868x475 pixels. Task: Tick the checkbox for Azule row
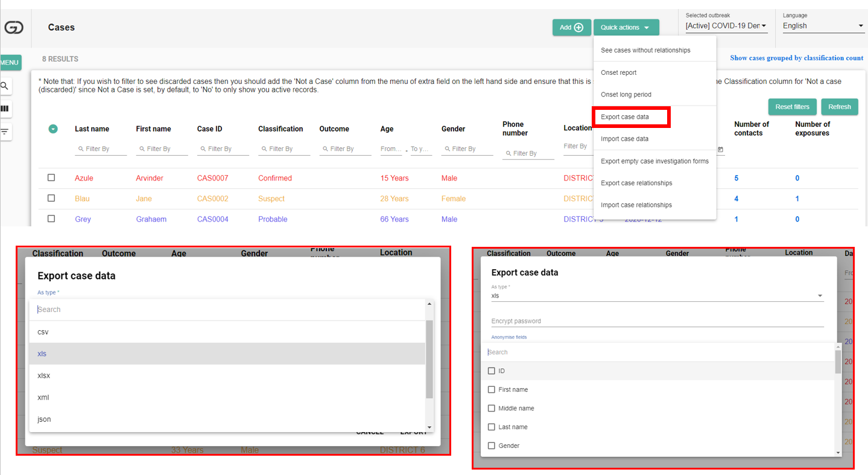(51, 177)
